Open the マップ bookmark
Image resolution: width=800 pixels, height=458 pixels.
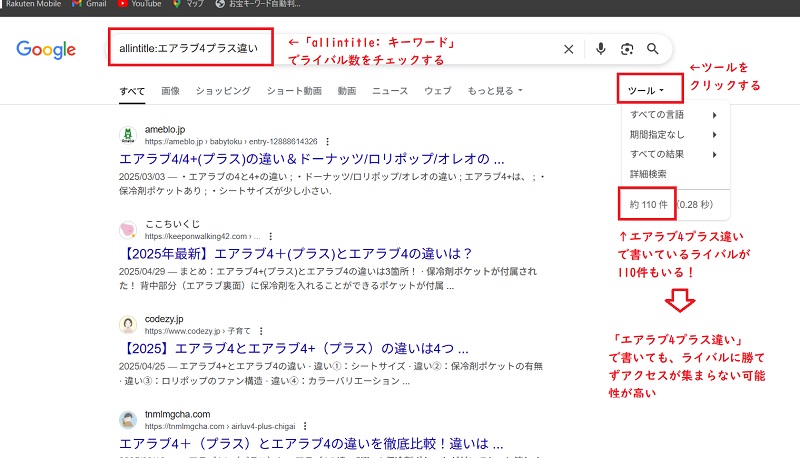[x=188, y=4]
